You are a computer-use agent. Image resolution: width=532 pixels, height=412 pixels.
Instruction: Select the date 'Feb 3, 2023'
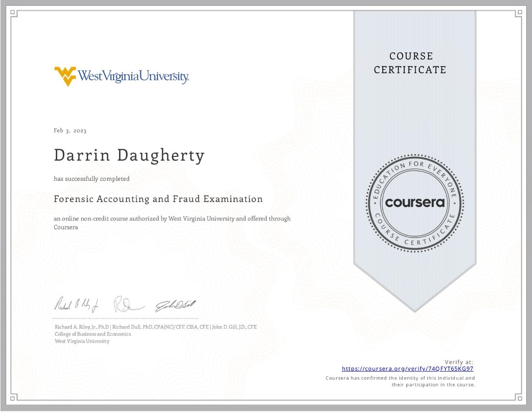point(70,130)
